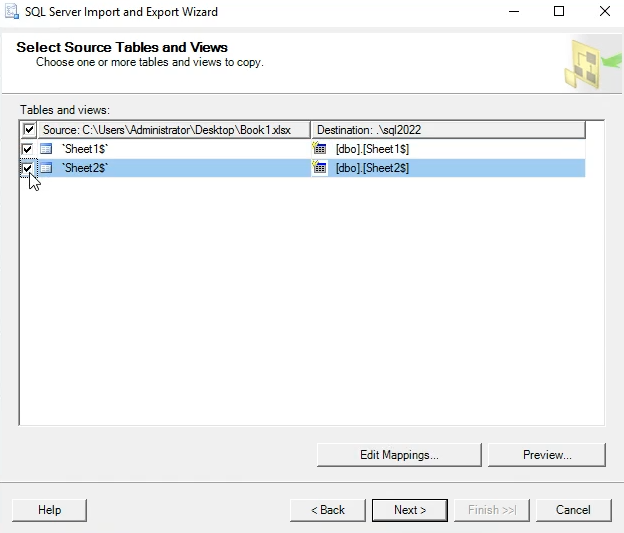This screenshot has height=533, width=624.
Task: Proceed with the Next button
Action: [x=410, y=510]
